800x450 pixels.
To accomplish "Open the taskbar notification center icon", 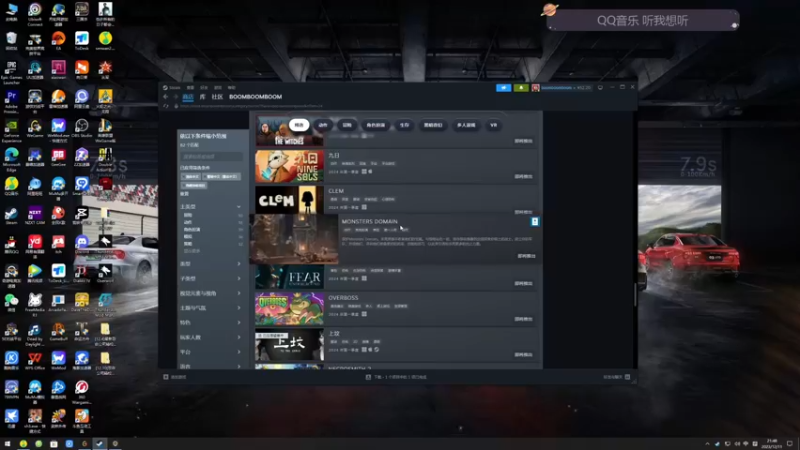I will pyautogui.click(x=790, y=443).
